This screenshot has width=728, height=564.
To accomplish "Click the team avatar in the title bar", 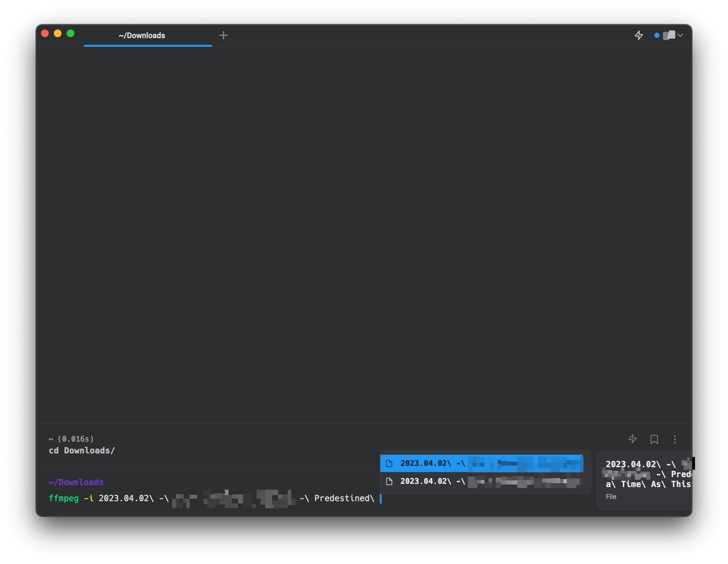I will pyautogui.click(x=669, y=35).
